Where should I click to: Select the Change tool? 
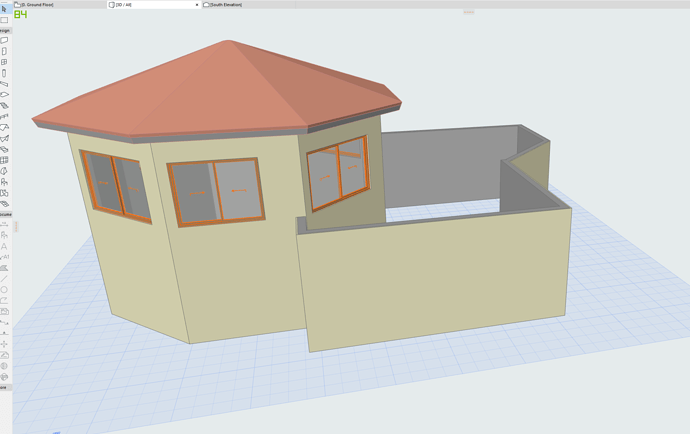4,377
